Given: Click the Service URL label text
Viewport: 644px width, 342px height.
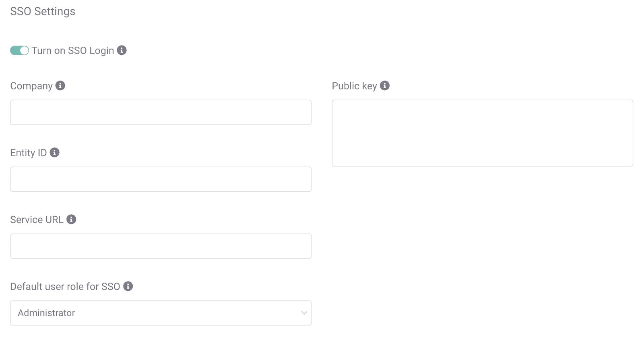Looking at the screenshot, I should (x=37, y=220).
